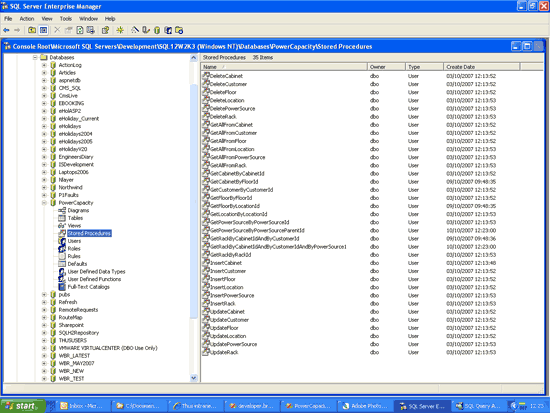550x413 pixels.
Task: Click the Diagrams node icon in tree
Action: click(62, 210)
